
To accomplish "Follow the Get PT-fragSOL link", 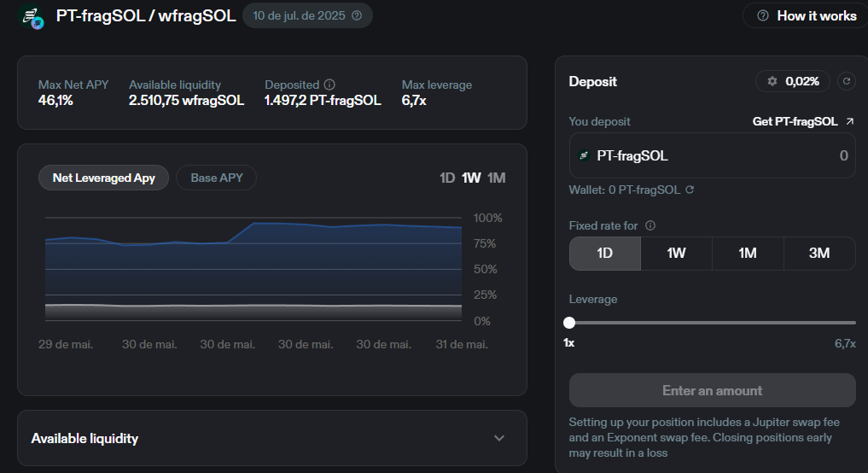I will pos(803,121).
